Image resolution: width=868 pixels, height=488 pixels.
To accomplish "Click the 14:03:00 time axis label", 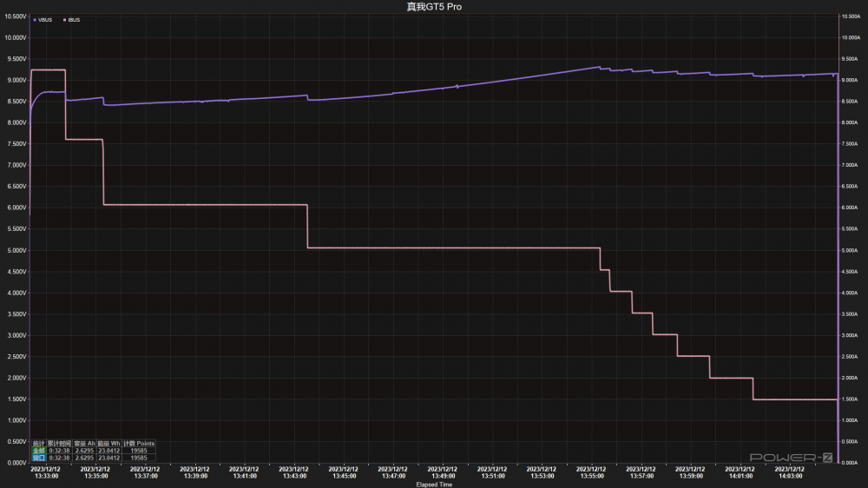I will 790,476.
